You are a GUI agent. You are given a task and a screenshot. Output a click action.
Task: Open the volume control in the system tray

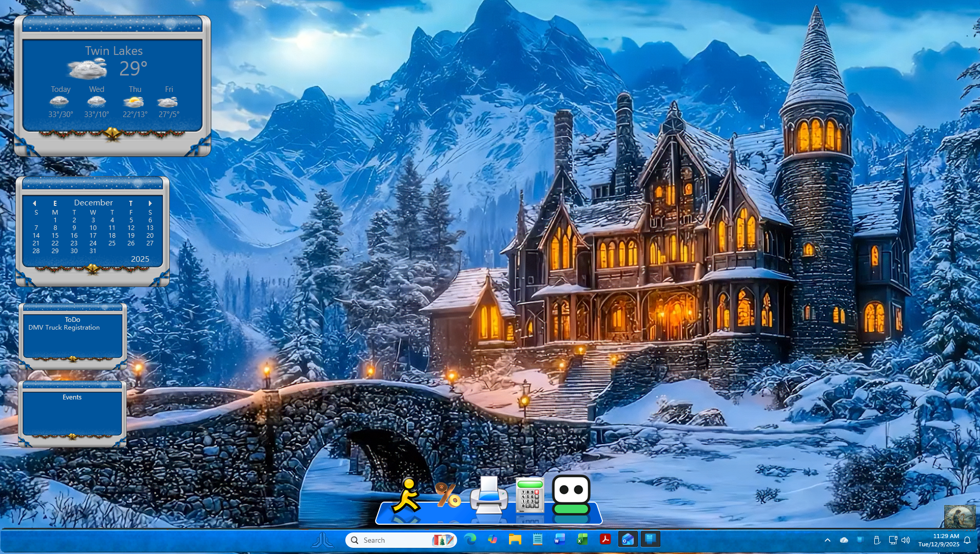click(x=905, y=540)
